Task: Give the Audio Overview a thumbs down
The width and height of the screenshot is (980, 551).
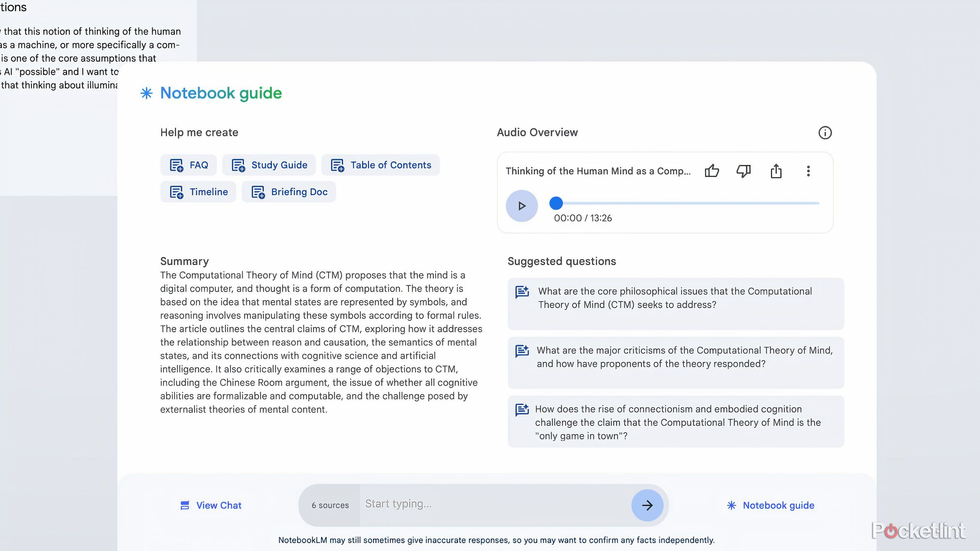Action: point(743,171)
